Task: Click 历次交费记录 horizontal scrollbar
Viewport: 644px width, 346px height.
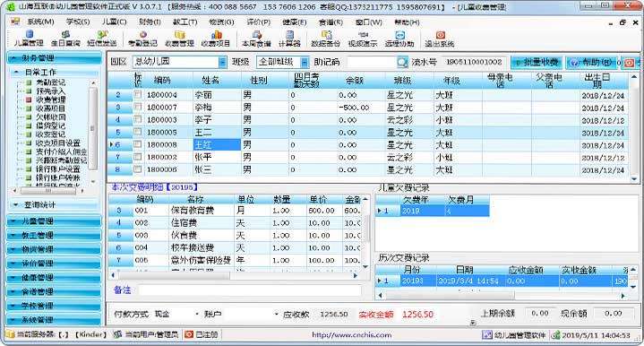Action: tap(501, 296)
